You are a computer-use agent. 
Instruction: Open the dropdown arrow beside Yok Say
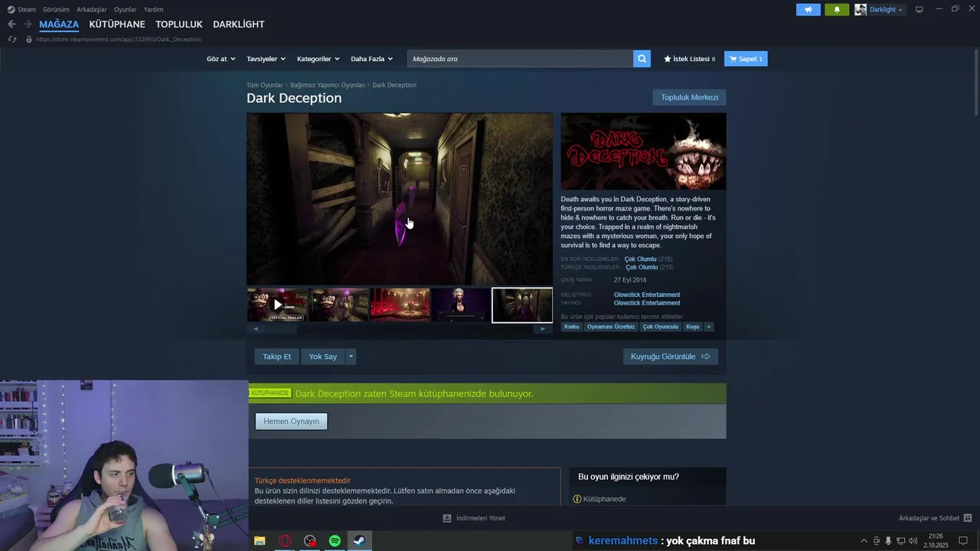tap(351, 357)
